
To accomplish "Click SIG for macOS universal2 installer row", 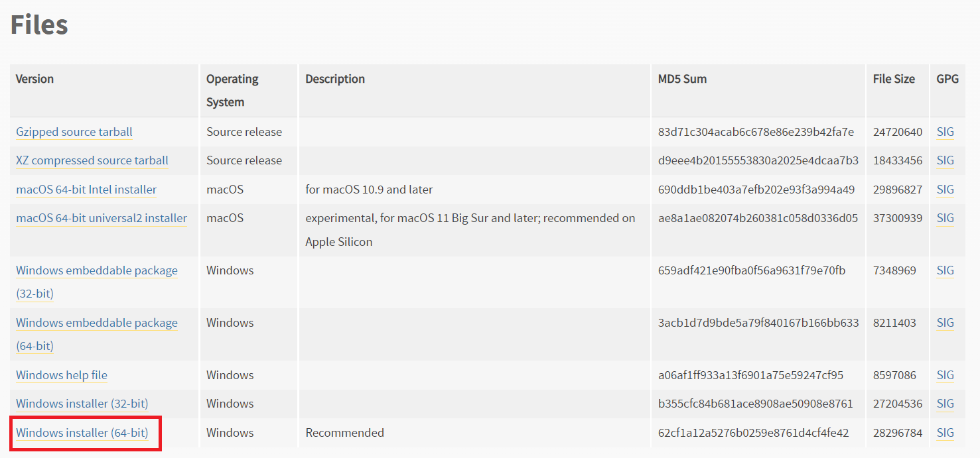I will [945, 218].
